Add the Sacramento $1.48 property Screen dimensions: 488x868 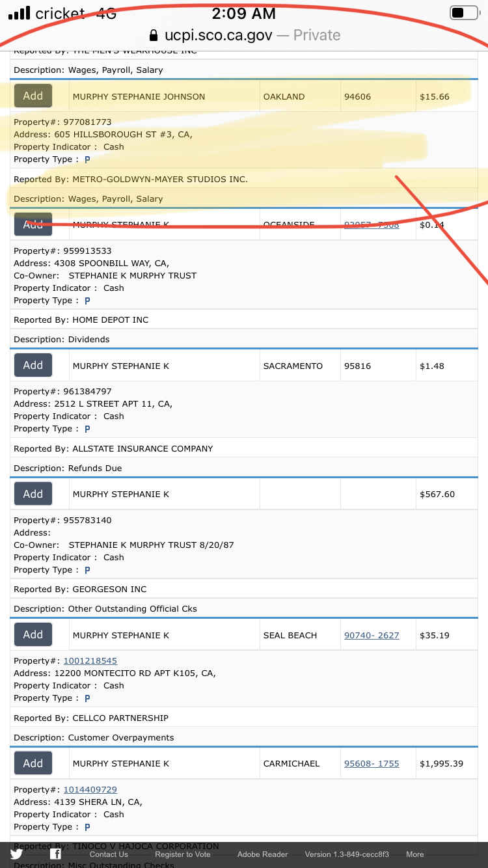33,365
